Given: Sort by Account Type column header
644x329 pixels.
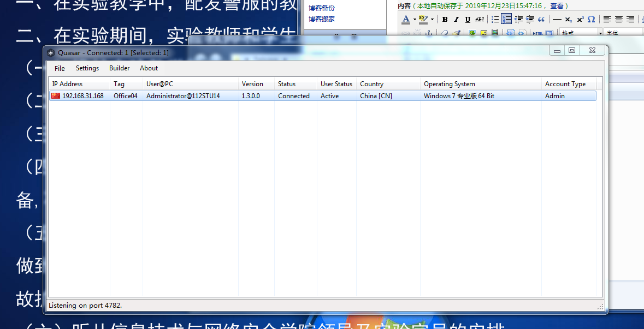Looking at the screenshot, I should 569,83.
